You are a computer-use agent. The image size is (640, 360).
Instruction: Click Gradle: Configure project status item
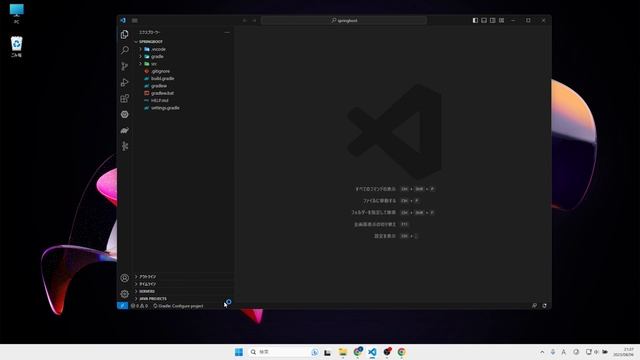178,306
